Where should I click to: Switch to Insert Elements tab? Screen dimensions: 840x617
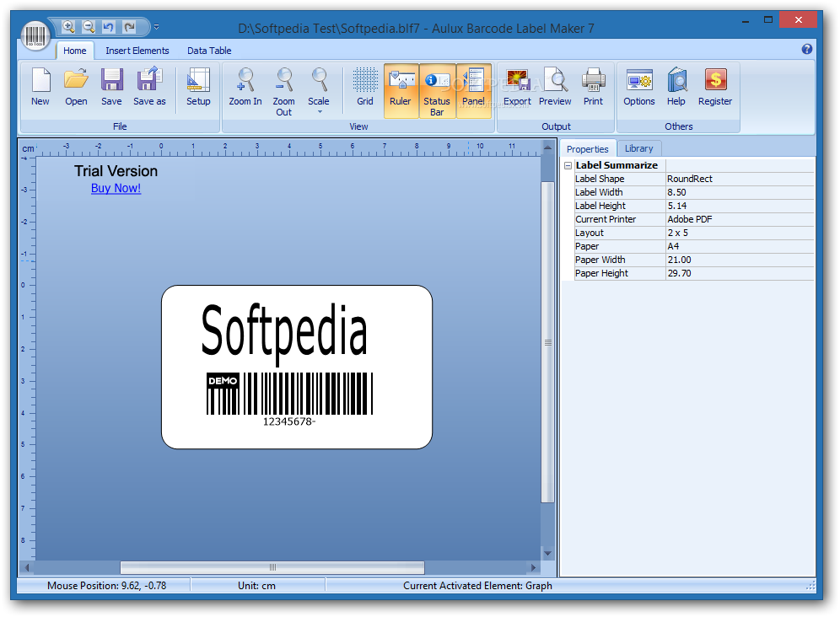pyautogui.click(x=137, y=51)
